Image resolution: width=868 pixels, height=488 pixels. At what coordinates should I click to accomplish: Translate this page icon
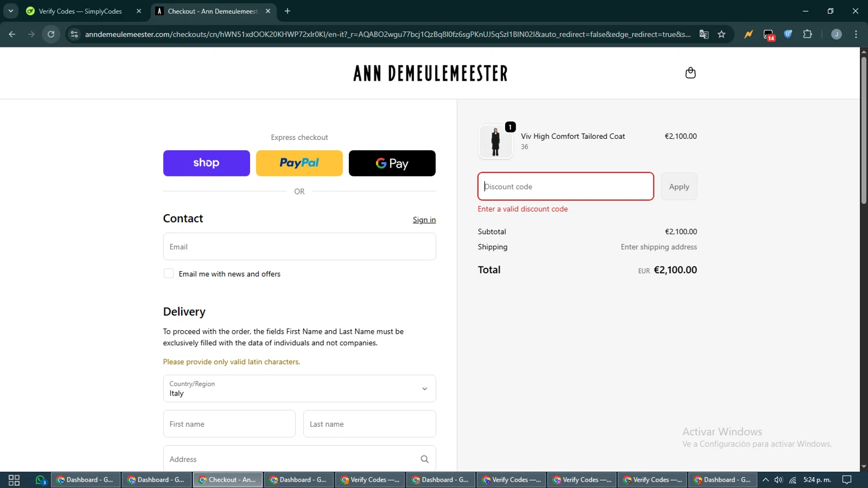[x=704, y=34]
